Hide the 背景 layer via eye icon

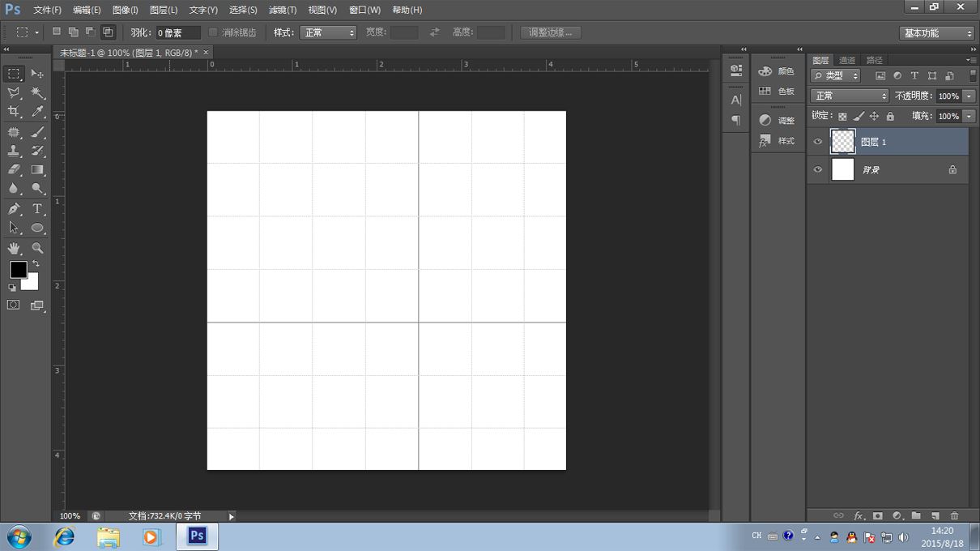click(x=817, y=169)
